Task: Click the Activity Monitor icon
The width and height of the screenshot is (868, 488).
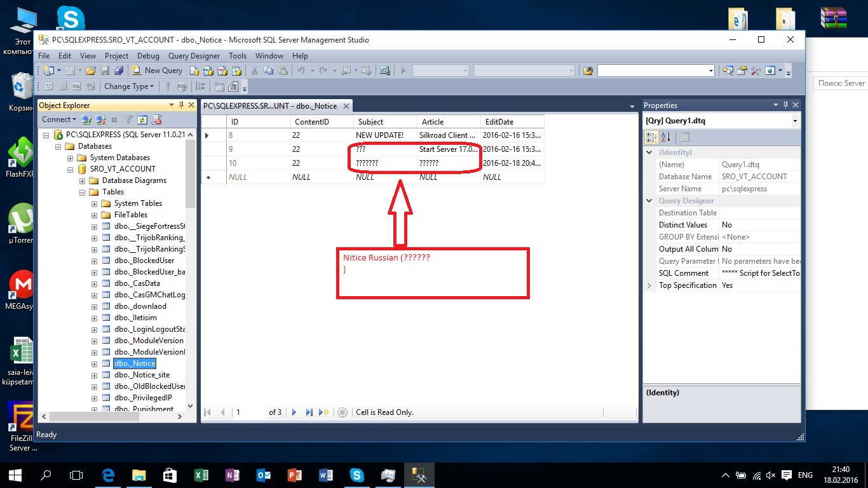Action: point(385,71)
